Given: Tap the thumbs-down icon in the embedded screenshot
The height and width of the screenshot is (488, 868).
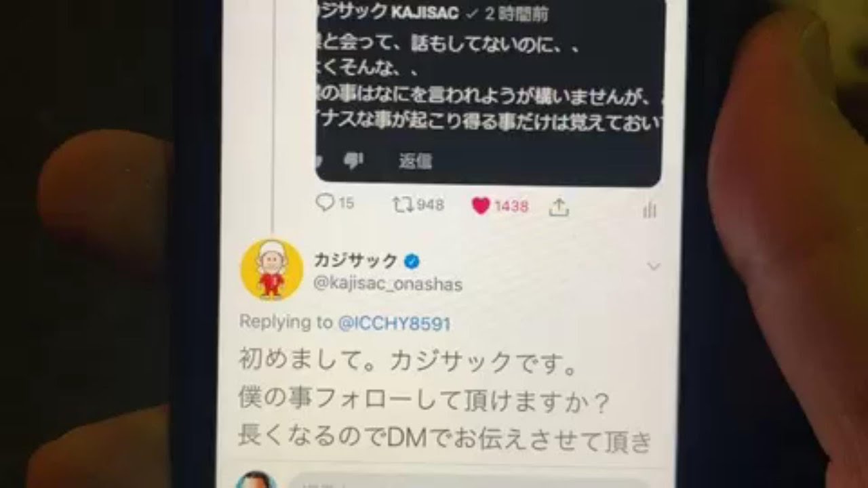Looking at the screenshot, I should click(353, 160).
